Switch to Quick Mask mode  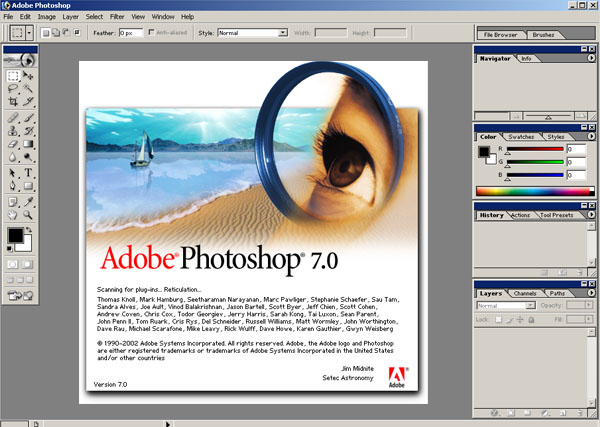(27, 264)
